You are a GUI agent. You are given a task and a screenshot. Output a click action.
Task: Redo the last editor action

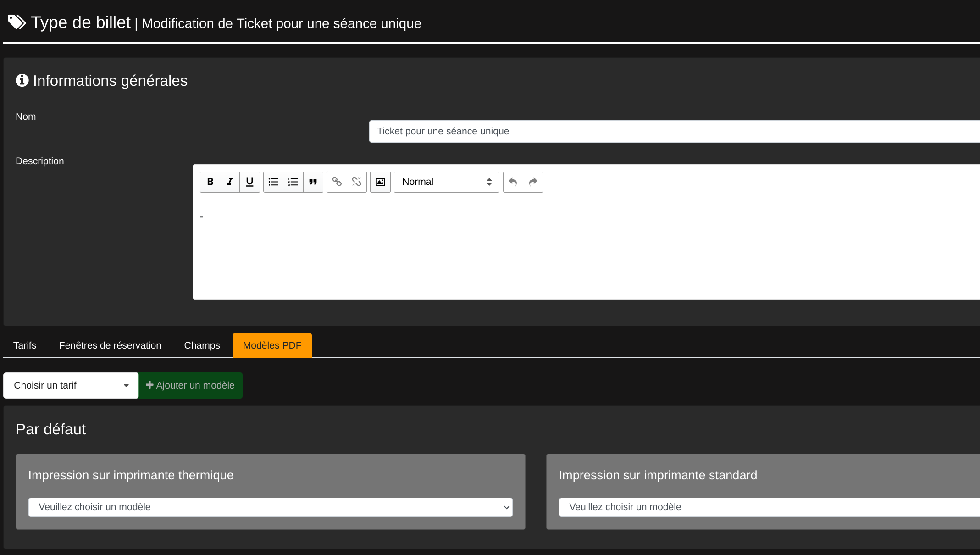(x=532, y=182)
